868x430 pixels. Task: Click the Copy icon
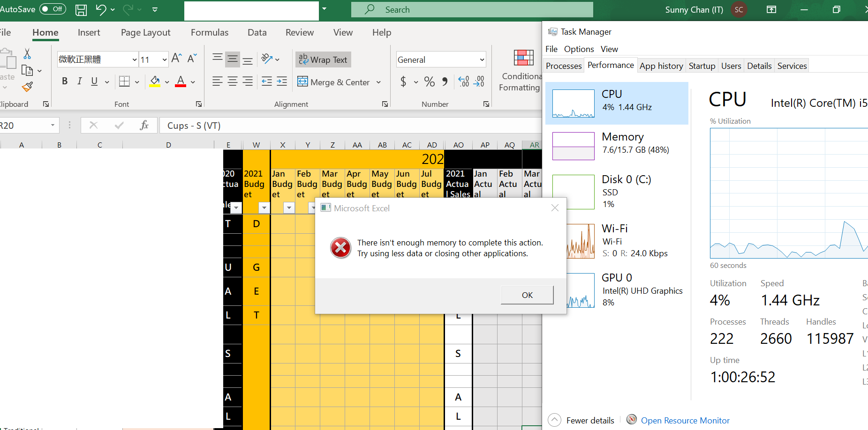[x=27, y=71]
